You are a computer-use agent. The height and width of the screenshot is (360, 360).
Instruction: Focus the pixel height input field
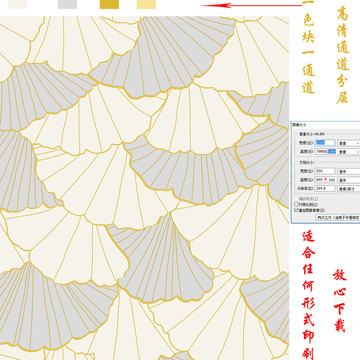[325, 151]
